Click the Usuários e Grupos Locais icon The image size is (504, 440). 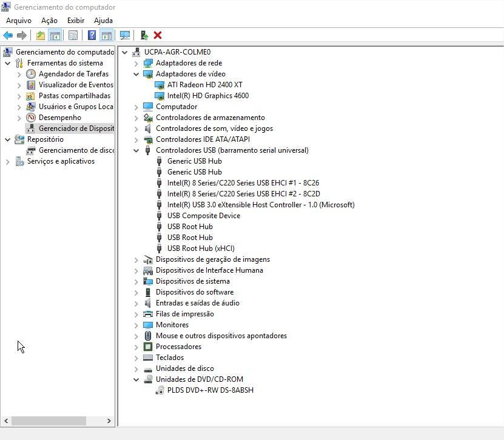pos(31,107)
